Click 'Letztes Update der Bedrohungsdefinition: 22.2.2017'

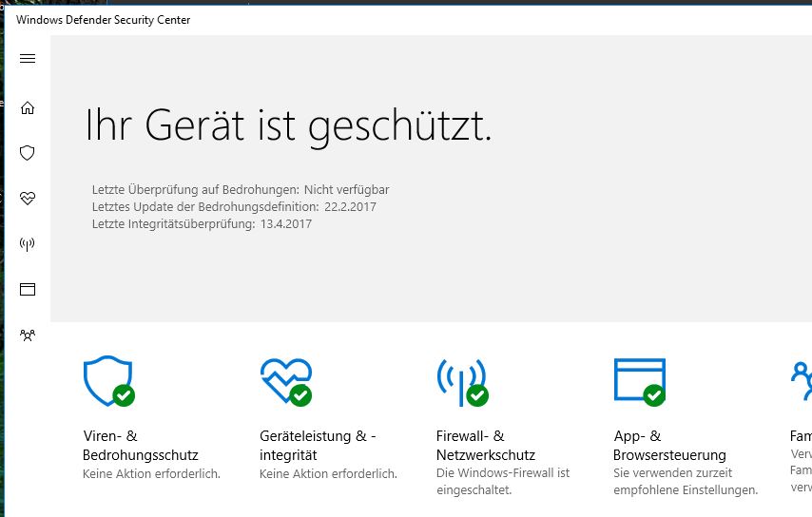[234, 207]
